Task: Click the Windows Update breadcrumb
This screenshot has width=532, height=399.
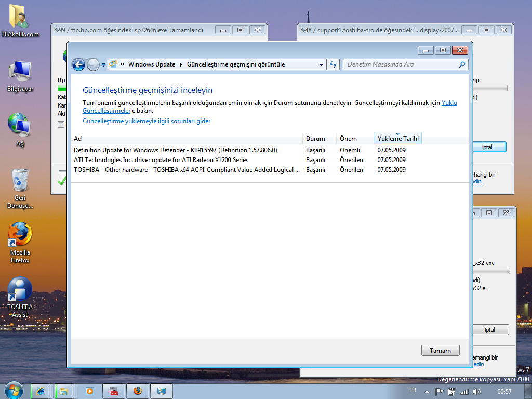Action: click(152, 64)
